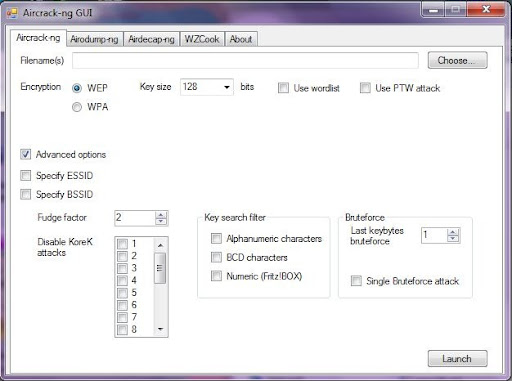Open the About tab
This screenshot has width=512, height=381.
point(241,39)
